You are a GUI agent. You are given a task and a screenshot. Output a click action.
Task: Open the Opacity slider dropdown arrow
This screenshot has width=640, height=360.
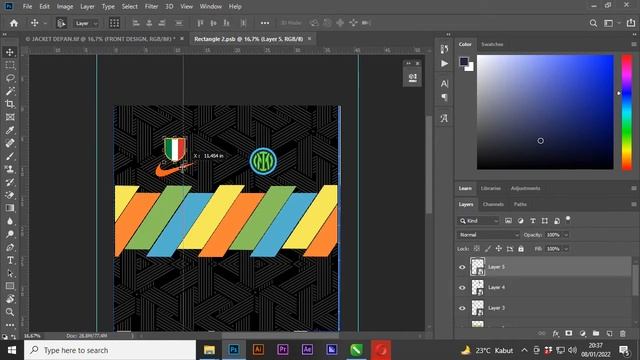pyautogui.click(x=566, y=235)
